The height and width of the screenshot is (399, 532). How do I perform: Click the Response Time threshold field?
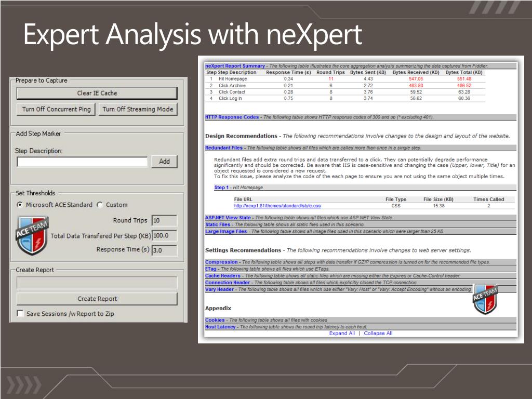tap(164, 250)
